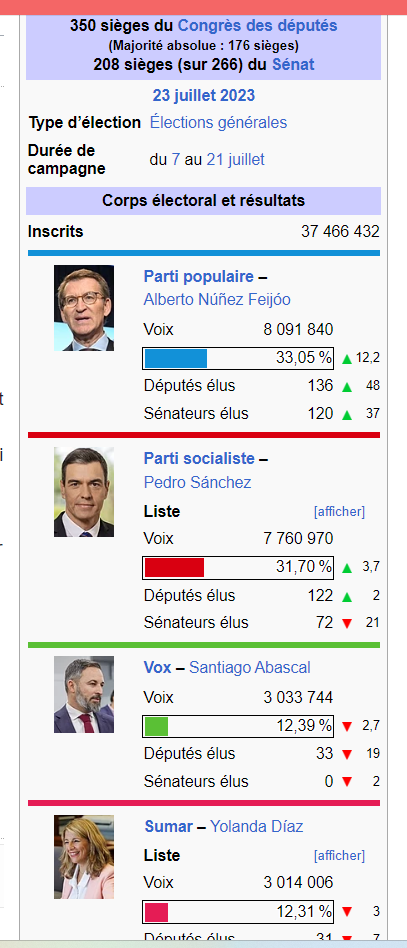Open the Parti populaire link
This screenshot has height=948, width=407.
pos(198,277)
